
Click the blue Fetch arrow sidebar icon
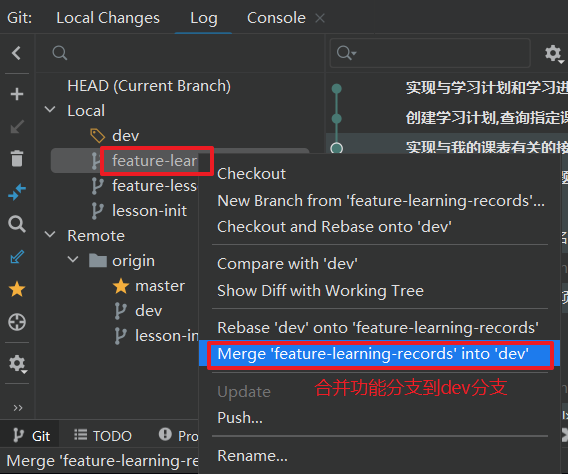click(x=17, y=257)
